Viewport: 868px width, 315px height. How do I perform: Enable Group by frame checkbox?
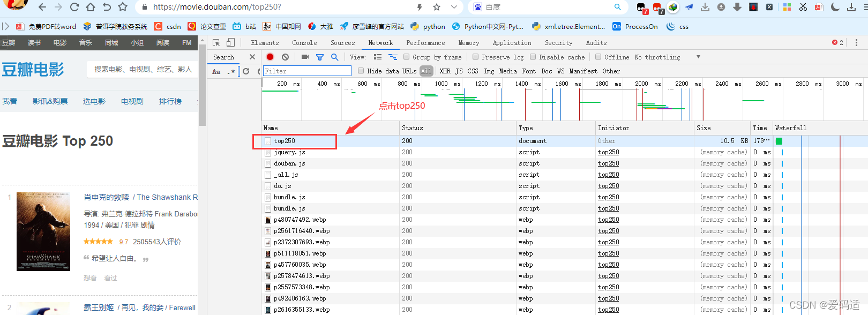coord(407,57)
